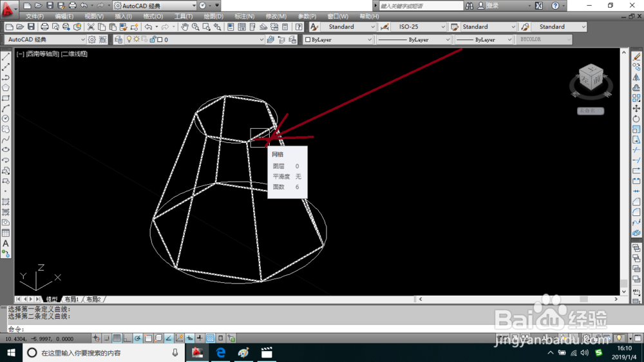The height and width of the screenshot is (362, 644).
Task: Toggle Lineweight display in status bar
Action: (200, 339)
